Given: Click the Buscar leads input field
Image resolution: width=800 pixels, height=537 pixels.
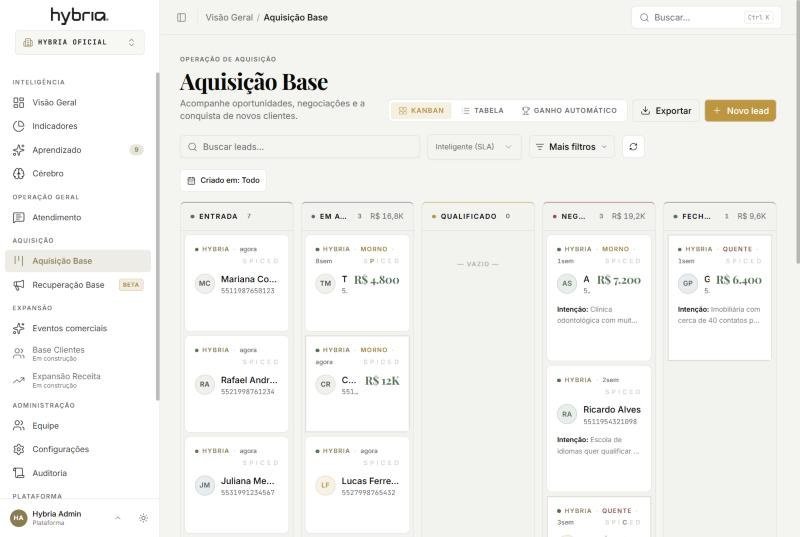Looking at the screenshot, I should coord(300,147).
